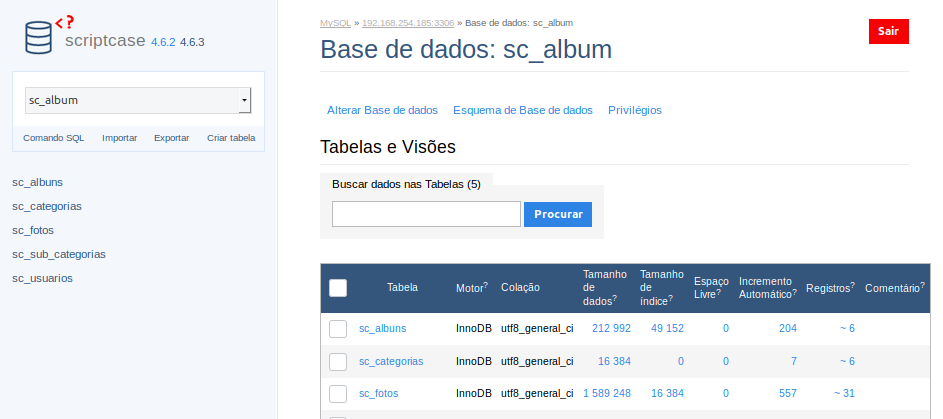Click data size 1 589 248 for sc_fotos
The image size is (943, 419).
click(x=607, y=393)
